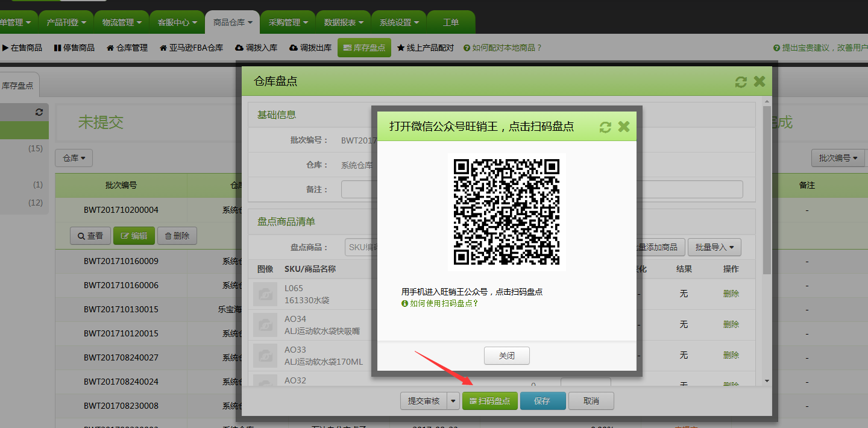Select batch row BWT201710160009

[x=121, y=261]
